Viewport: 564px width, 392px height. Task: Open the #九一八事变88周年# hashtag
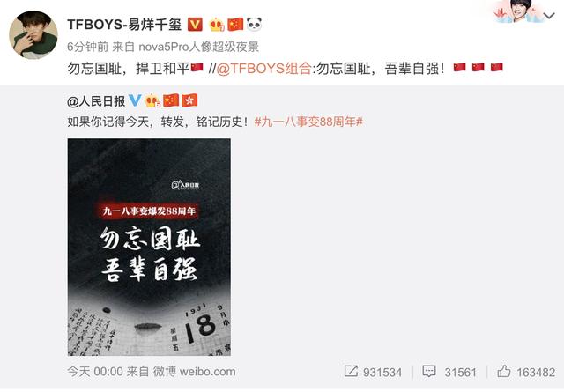(308, 122)
